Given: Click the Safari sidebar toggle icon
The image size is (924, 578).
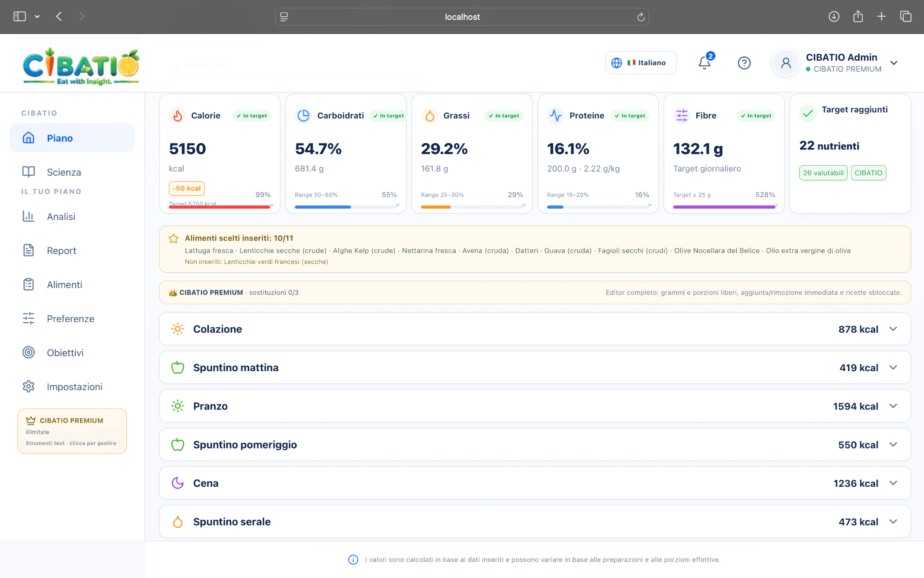Looking at the screenshot, I should point(19,17).
